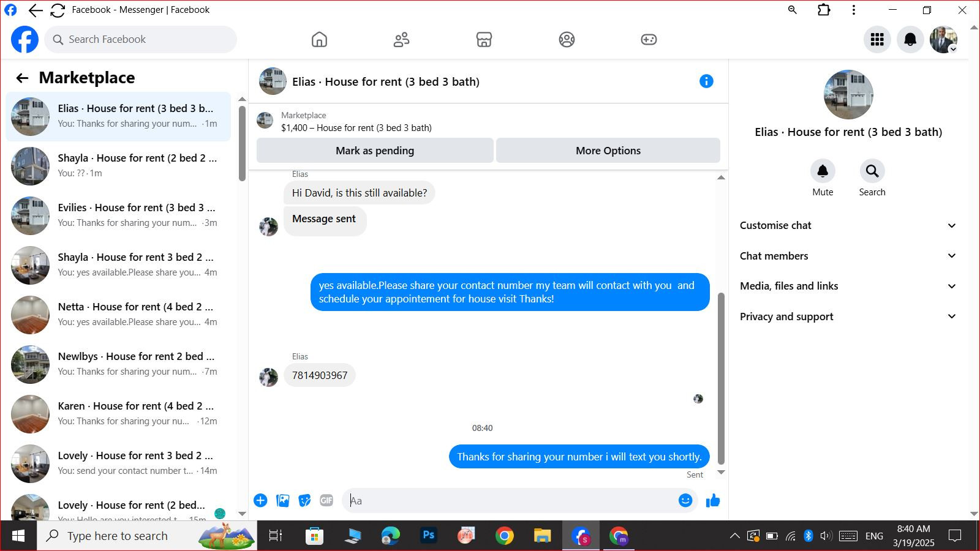Click the Windows Start button
The height and width of the screenshot is (551, 980).
18,536
